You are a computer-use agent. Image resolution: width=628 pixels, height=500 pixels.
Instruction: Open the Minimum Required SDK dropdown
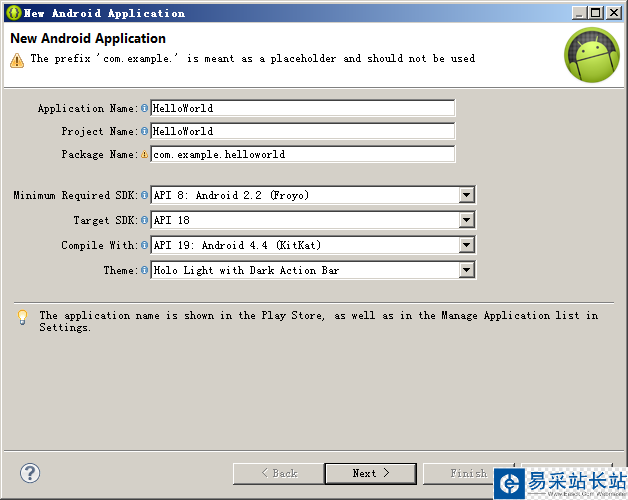tap(467, 195)
